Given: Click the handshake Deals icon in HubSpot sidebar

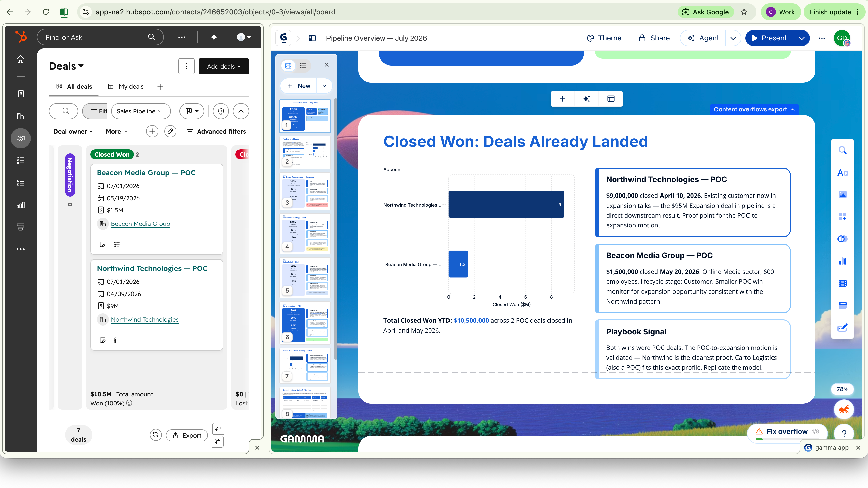Looking at the screenshot, I should point(21,138).
